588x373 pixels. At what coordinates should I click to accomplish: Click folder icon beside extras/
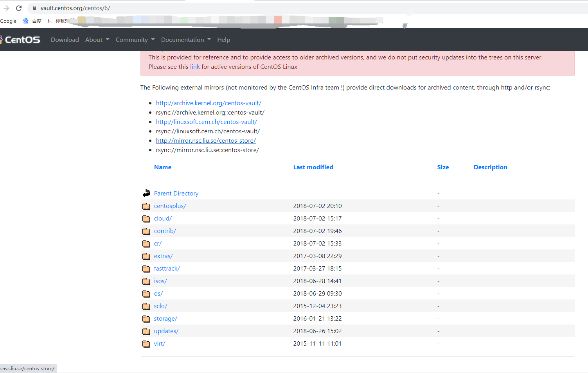[x=146, y=256]
